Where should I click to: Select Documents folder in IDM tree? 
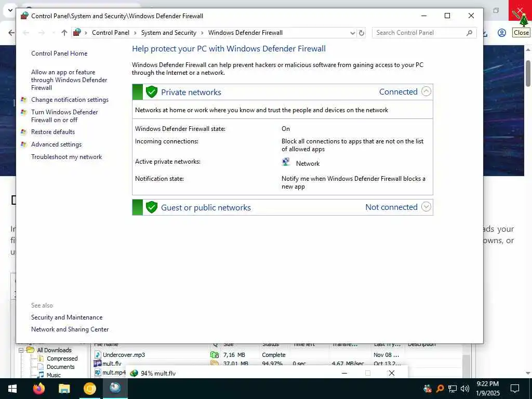[60, 367]
